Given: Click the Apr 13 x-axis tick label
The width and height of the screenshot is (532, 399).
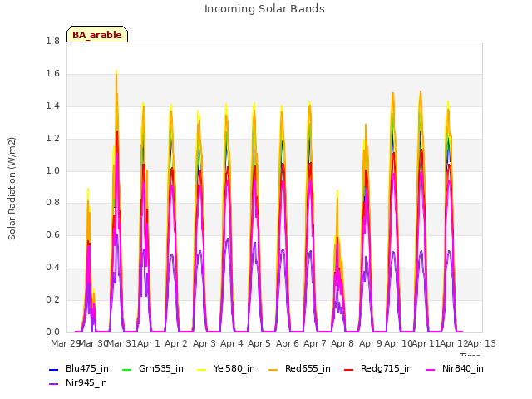Looking at the screenshot, I should 482,343.
